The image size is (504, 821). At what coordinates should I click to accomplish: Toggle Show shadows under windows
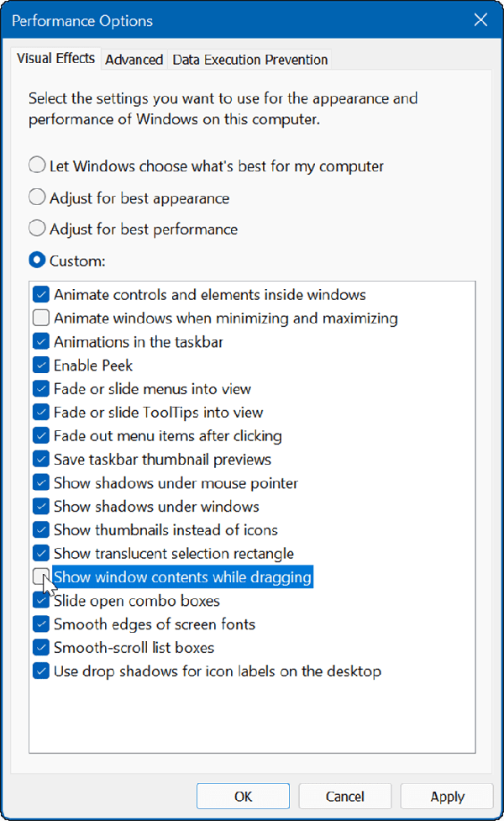[39, 506]
